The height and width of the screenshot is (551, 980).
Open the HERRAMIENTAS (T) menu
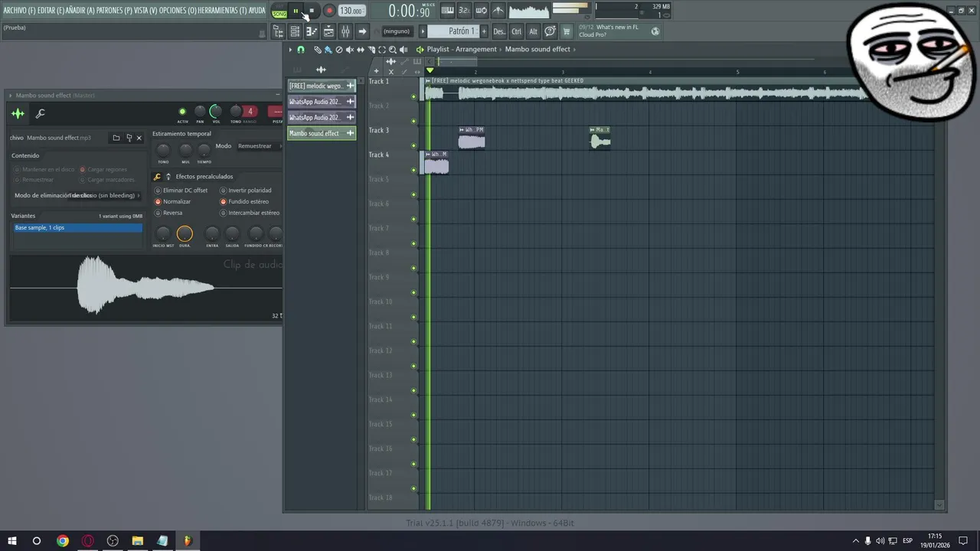[222, 11]
